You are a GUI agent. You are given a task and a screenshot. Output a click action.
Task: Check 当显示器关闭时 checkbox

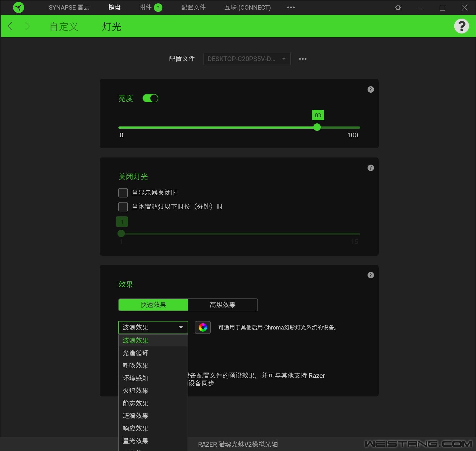coord(123,193)
